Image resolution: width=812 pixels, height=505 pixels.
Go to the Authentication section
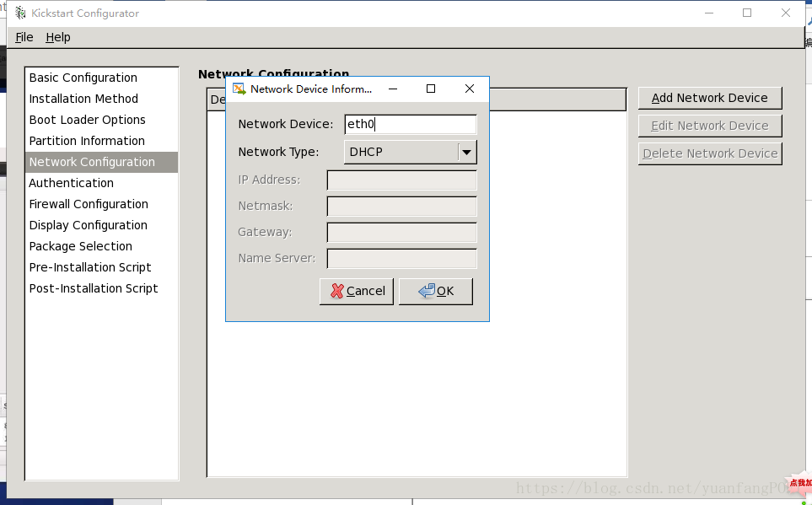point(101,183)
